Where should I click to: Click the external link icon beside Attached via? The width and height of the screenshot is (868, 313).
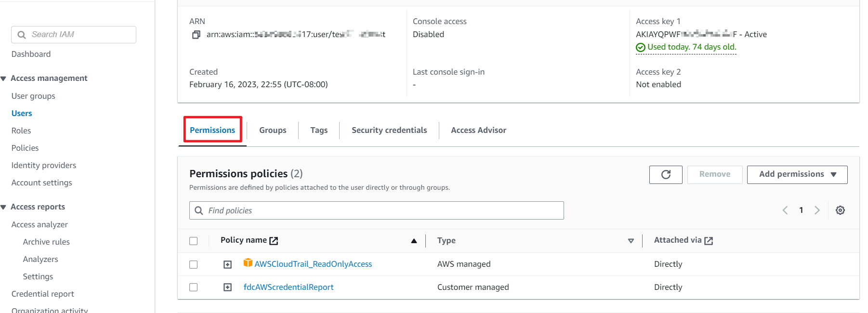point(709,241)
